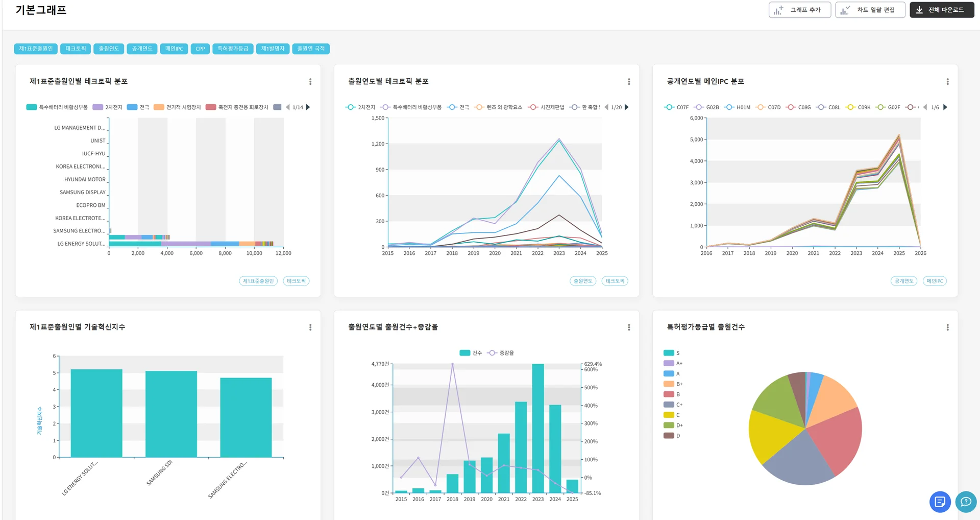Screen dimensions: 980x520
Task: Open the help chat bubble icon
Action: tap(966, 502)
